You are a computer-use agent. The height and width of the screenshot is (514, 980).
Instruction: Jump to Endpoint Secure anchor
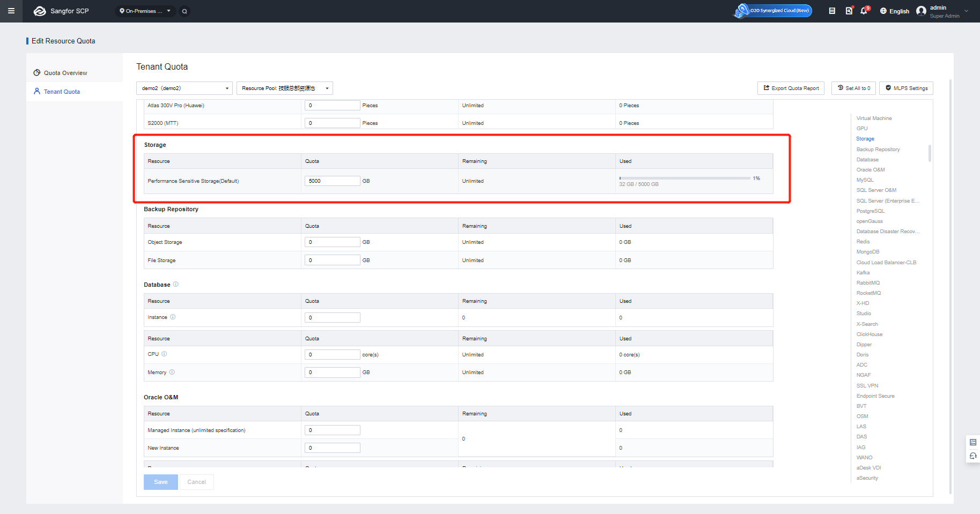point(875,396)
